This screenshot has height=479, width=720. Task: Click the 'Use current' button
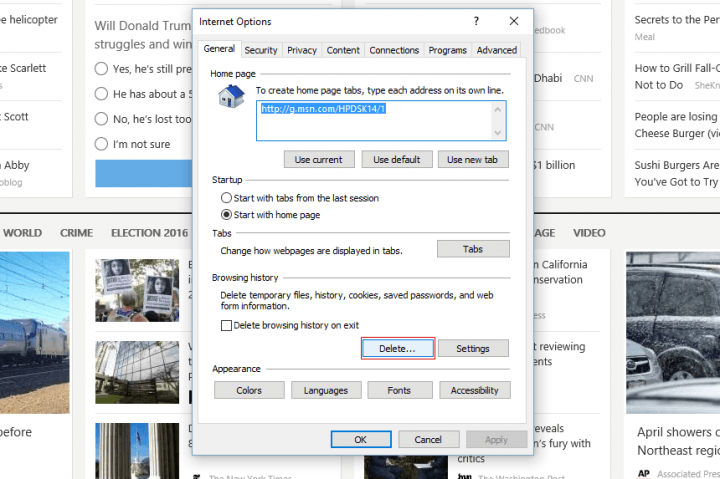319,159
